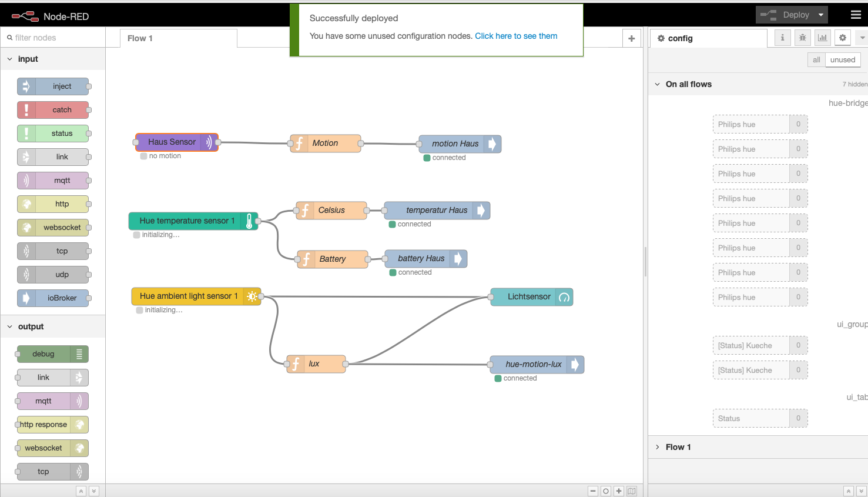Select the input websocket palette node

tap(53, 228)
